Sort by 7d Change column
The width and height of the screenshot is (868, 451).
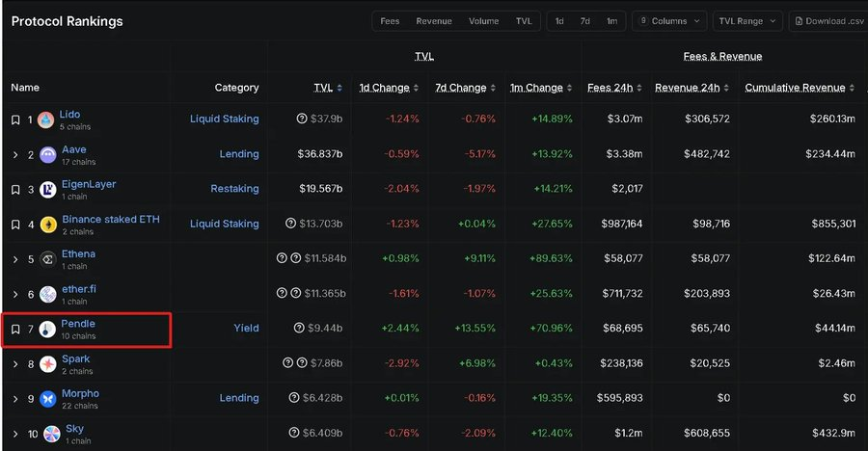(493, 88)
